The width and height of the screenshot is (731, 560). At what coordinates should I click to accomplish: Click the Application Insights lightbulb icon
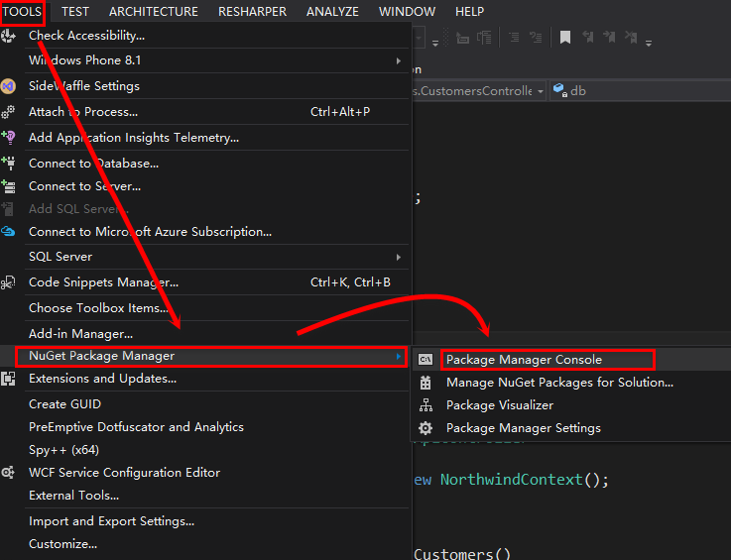[8, 138]
